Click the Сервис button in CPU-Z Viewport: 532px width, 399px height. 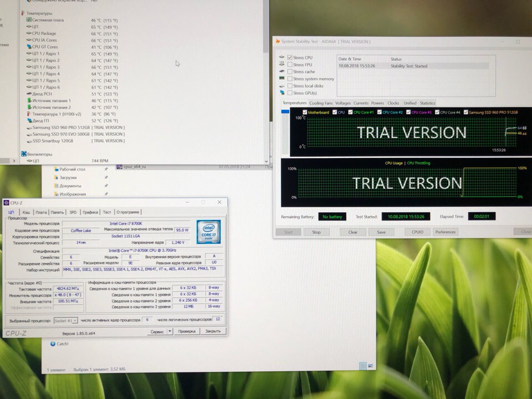pos(157,332)
